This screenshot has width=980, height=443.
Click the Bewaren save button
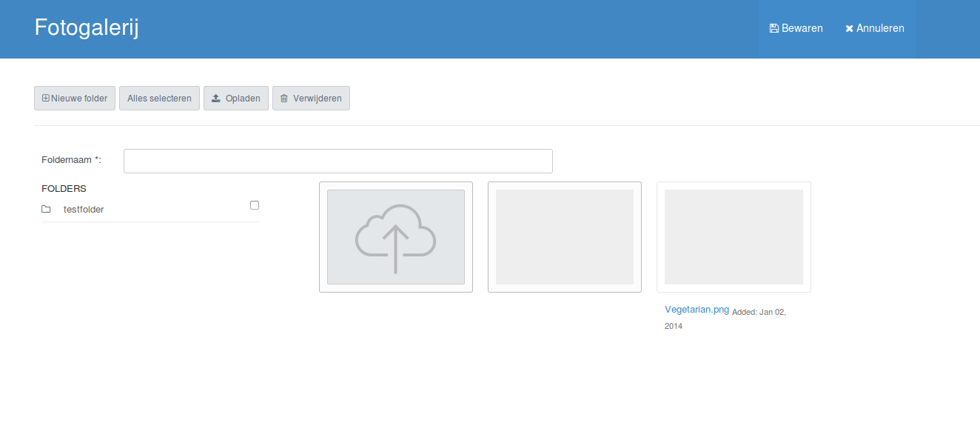click(x=796, y=28)
